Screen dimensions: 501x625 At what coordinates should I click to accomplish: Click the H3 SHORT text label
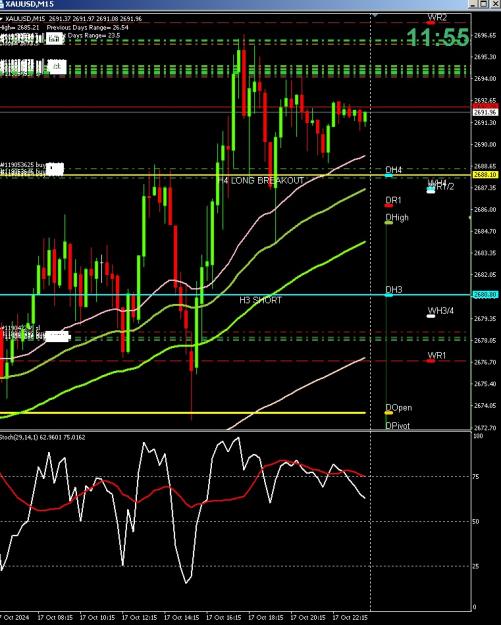(x=260, y=300)
